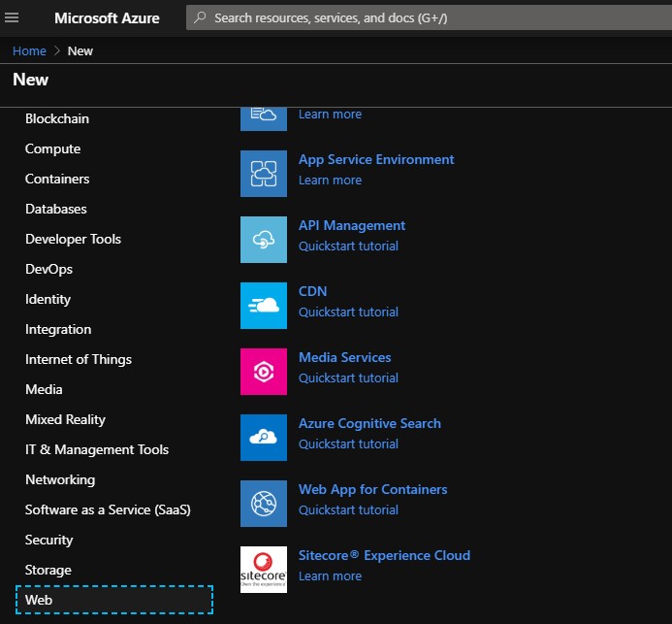The height and width of the screenshot is (624, 672).
Task: Open API Management link
Action: [x=351, y=225]
